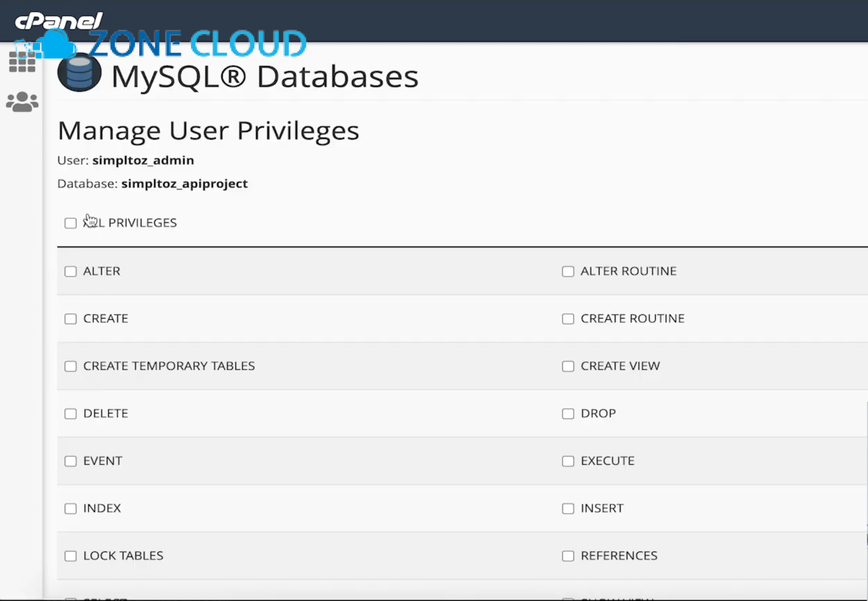Click the Manage User Privileges heading
Screen dimensions: 868x601
pyautogui.click(x=208, y=131)
